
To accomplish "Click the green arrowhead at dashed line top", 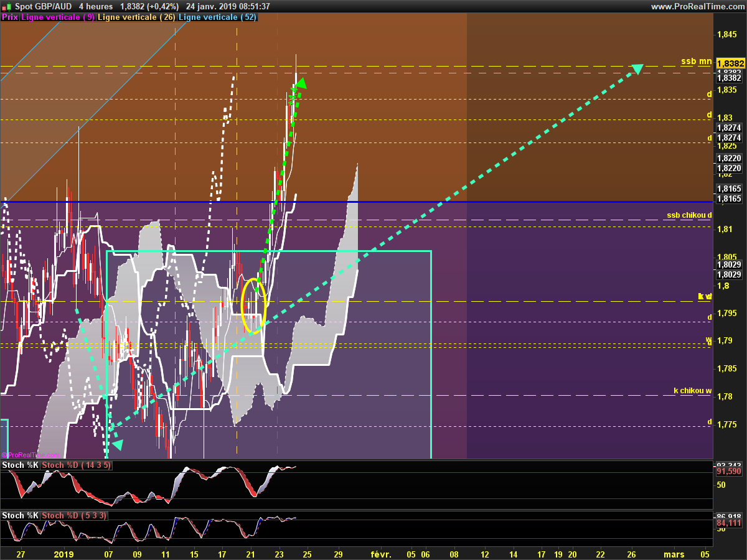I will pos(301,83).
